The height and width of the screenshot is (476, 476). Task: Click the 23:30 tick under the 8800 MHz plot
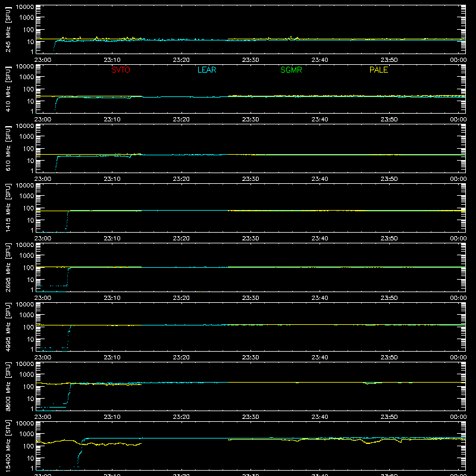[x=250, y=417]
